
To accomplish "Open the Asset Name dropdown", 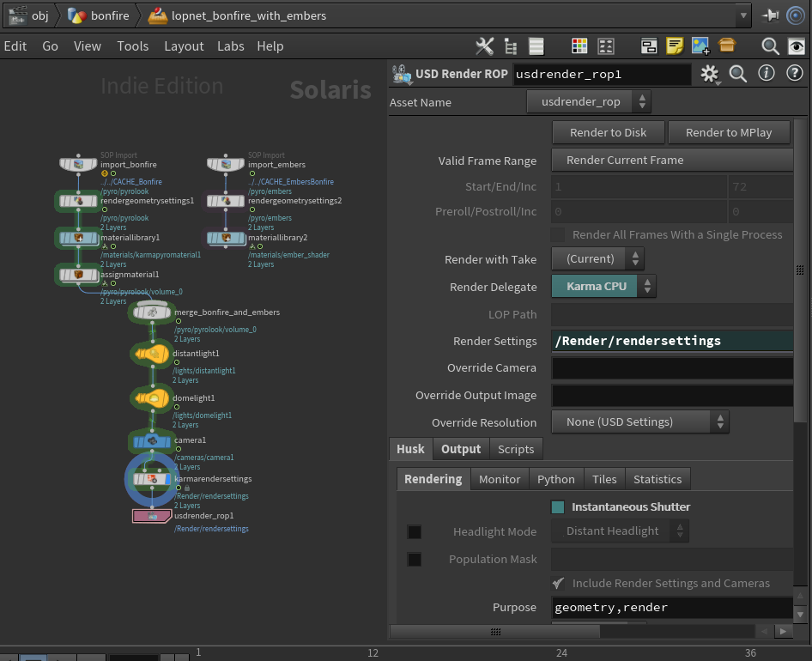I will click(x=588, y=101).
